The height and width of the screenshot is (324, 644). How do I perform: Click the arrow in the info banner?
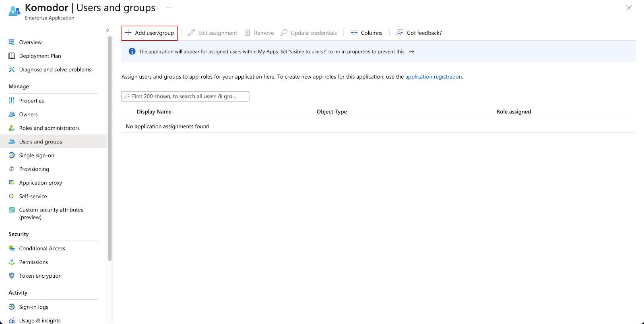(x=411, y=52)
